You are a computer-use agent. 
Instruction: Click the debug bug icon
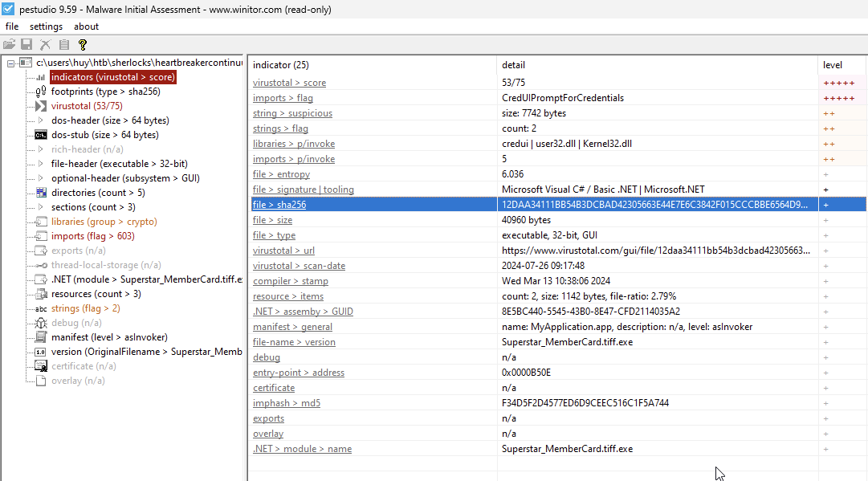click(x=41, y=323)
